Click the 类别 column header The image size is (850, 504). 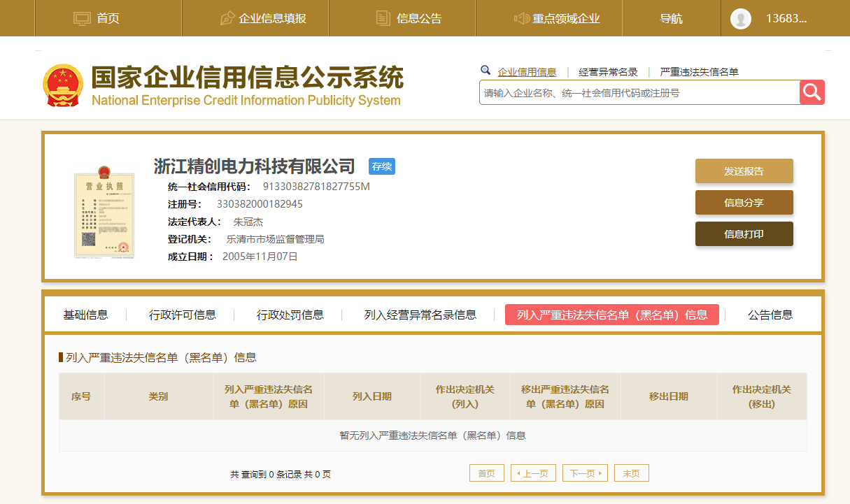(x=158, y=396)
